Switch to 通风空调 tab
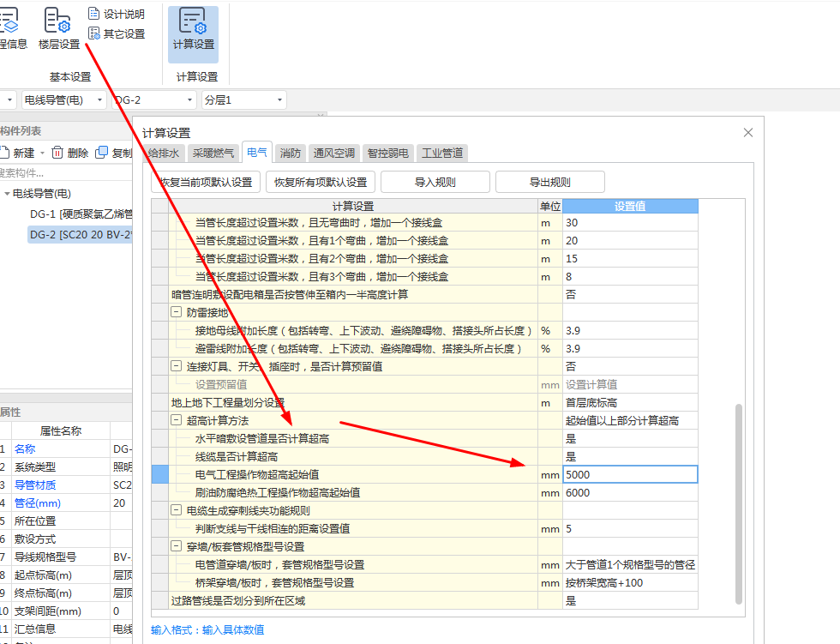This screenshot has height=644, width=840. [x=333, y=153]
